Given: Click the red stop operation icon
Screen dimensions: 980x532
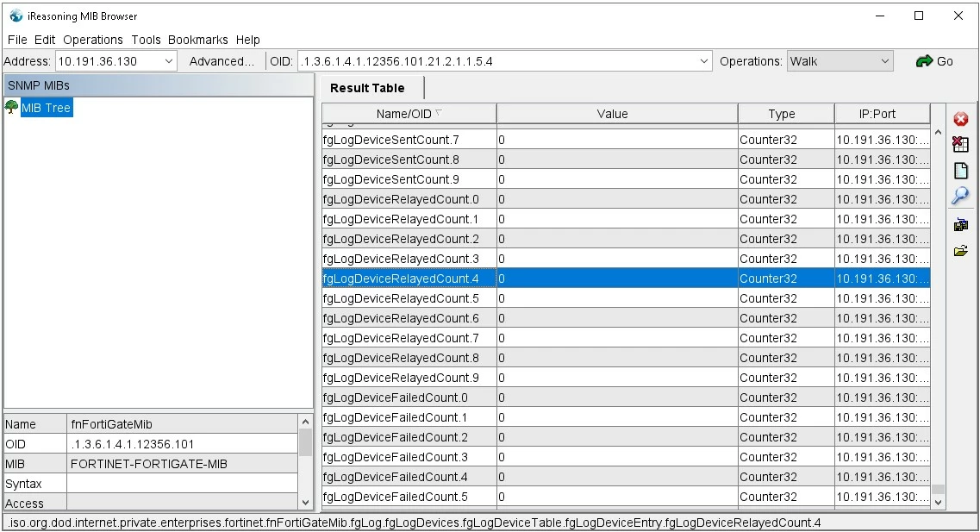Looking at the screenshot, I should coord(961,119).
